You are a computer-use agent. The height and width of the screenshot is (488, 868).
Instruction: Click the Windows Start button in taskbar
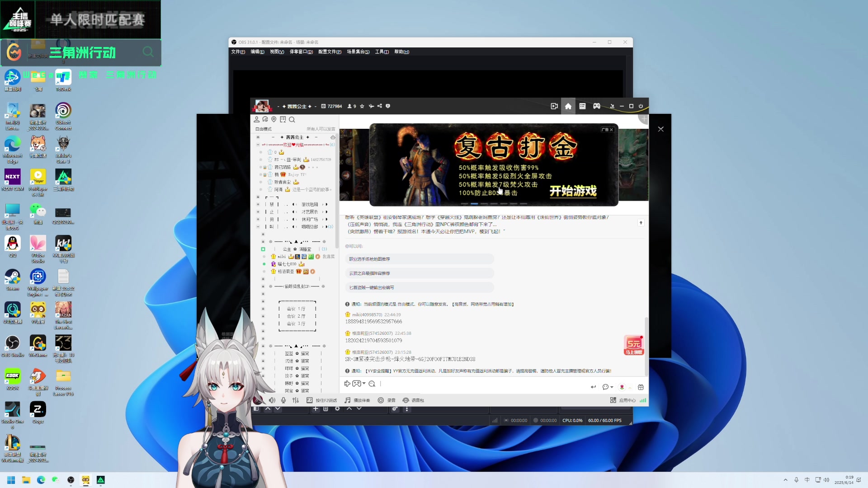[11, 480]
